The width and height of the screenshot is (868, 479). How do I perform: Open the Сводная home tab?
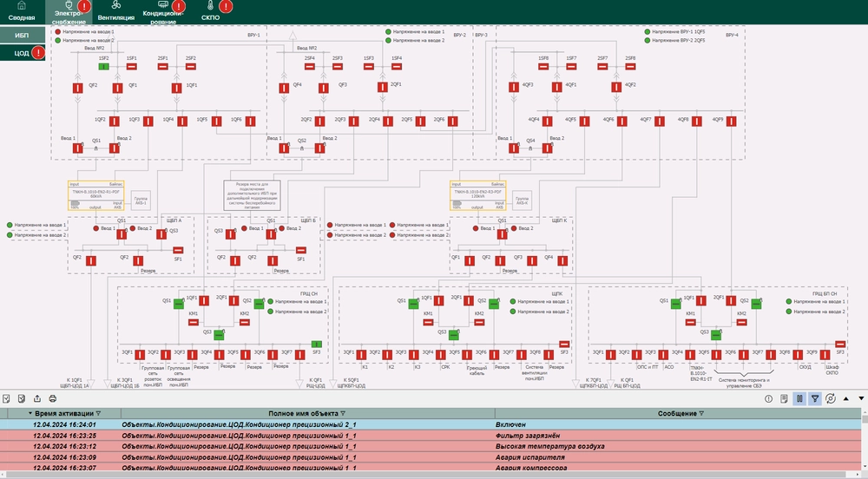click(x=22, y=12)
